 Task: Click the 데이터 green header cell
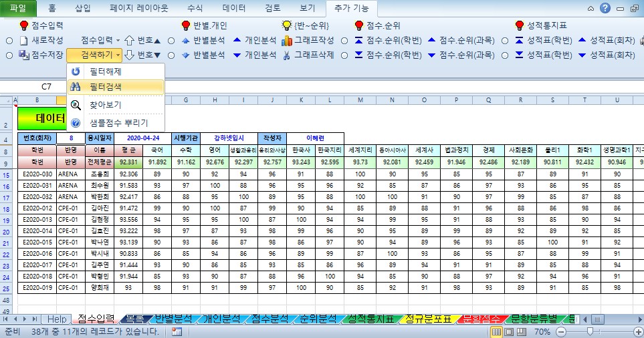pos(42,118)
